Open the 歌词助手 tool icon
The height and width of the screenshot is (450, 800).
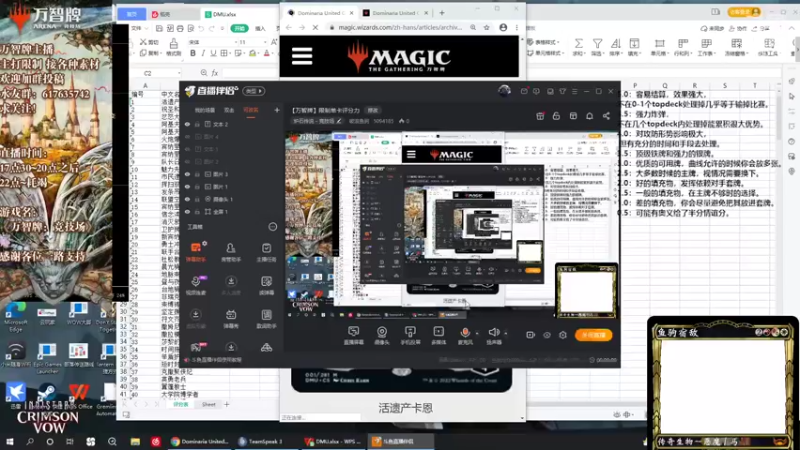click(x=266, y=318)
